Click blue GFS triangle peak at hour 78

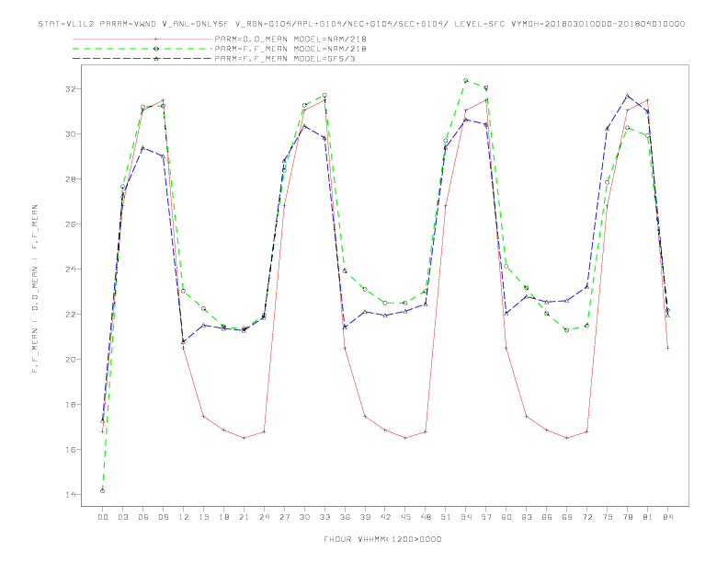[x=627, y=96]
